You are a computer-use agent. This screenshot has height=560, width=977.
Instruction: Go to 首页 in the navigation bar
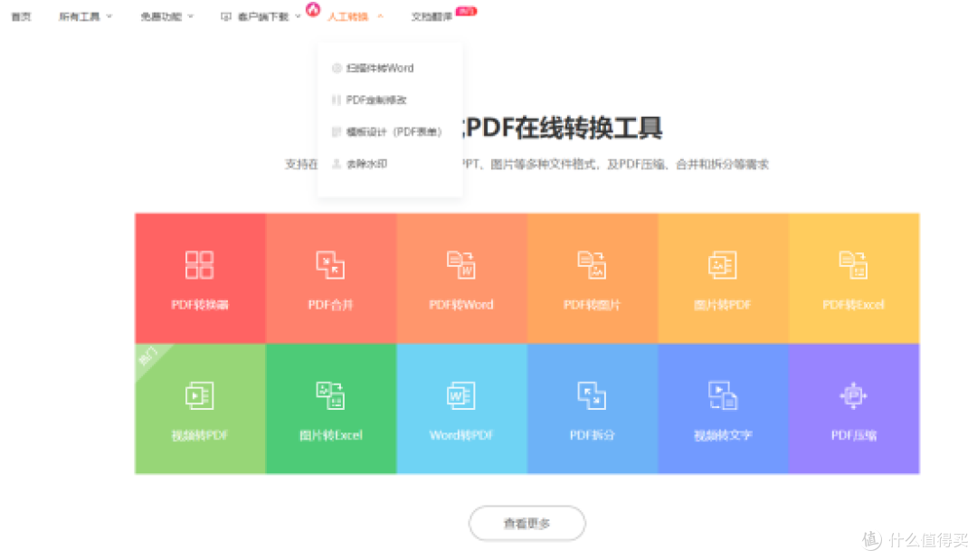(21, 17)
